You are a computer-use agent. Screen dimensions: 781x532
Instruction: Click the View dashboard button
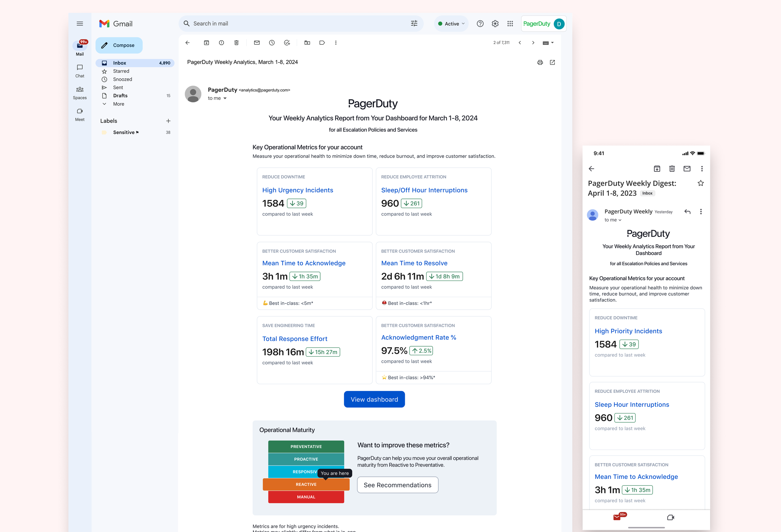[374, 399]
